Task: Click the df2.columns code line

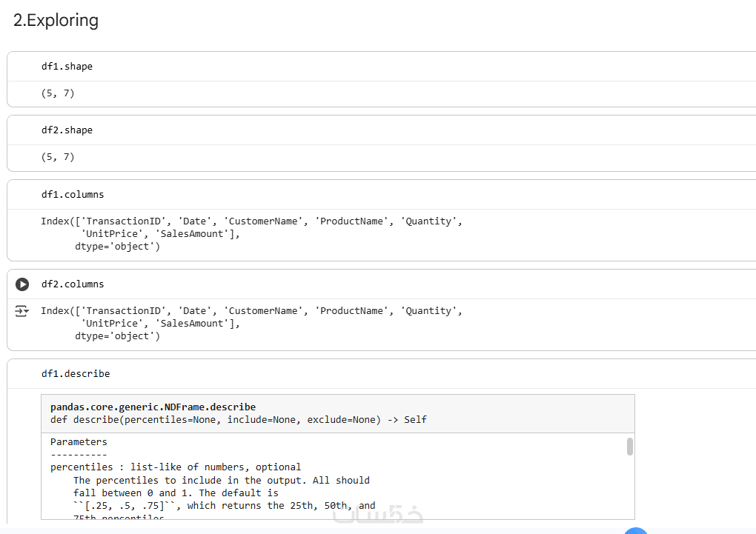Action: click(73, 284)
